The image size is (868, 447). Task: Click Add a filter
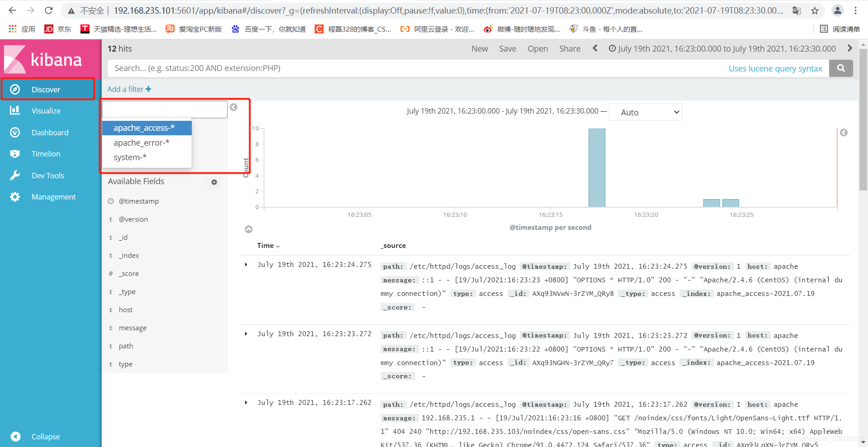pyautogui.click(x=129, y=89)
